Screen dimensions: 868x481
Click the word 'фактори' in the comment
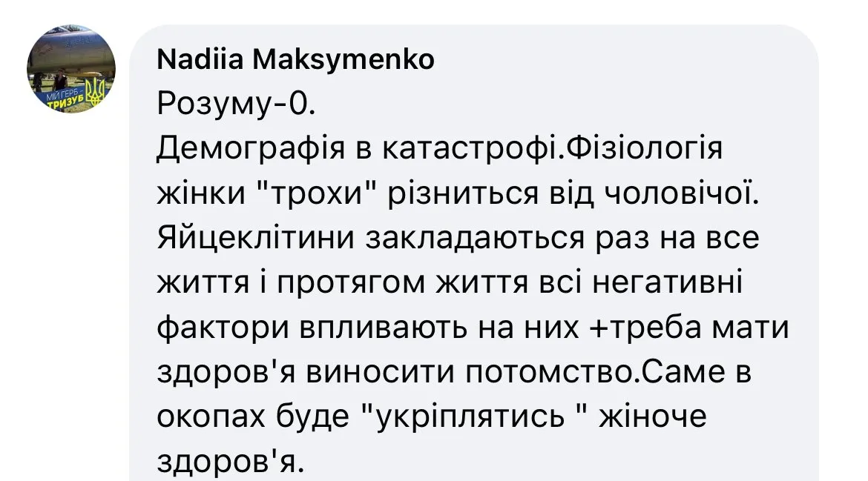pyautogui.click(x=223, y=328)
